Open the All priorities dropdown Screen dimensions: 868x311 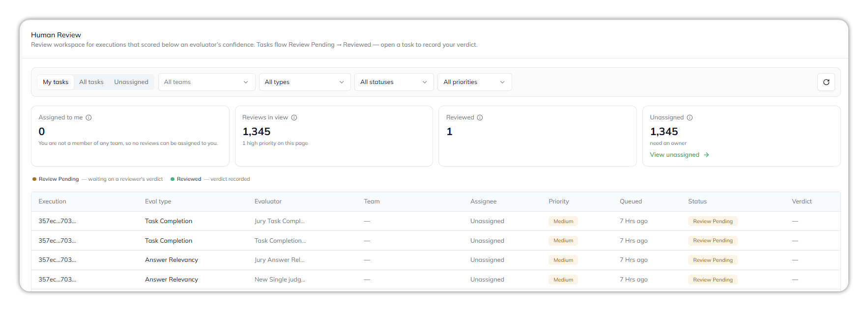474,82
